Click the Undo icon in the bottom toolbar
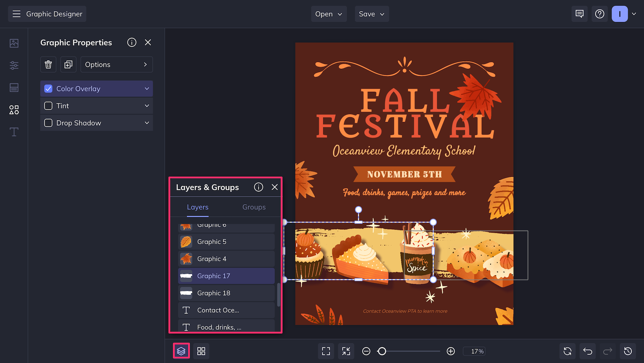 (587, 351)
